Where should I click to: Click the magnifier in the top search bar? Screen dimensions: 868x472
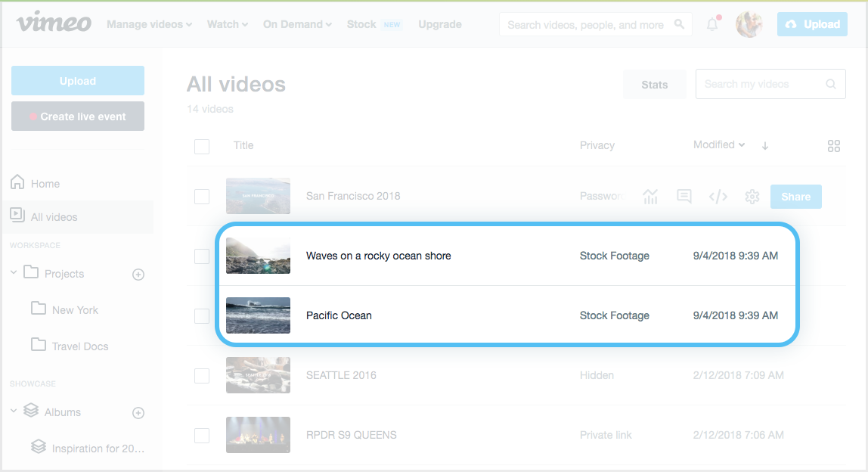point(679,24)
